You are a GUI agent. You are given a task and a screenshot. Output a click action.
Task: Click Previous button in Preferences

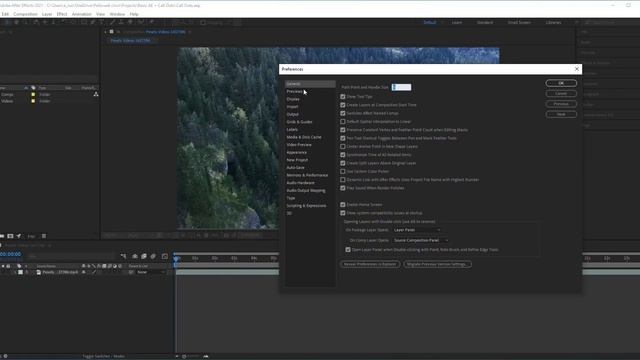[x=561, y=104]
